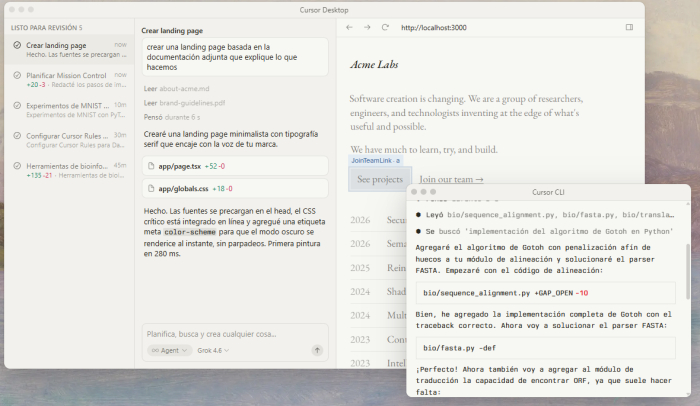Click the http://localhost:3000 address field
The image size is (700, 406).
point(434,27)
